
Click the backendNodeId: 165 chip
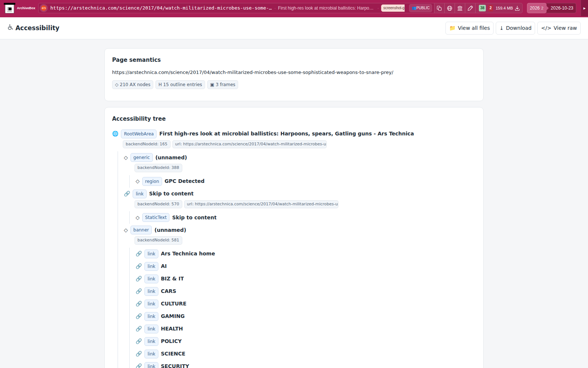(146, 144)
